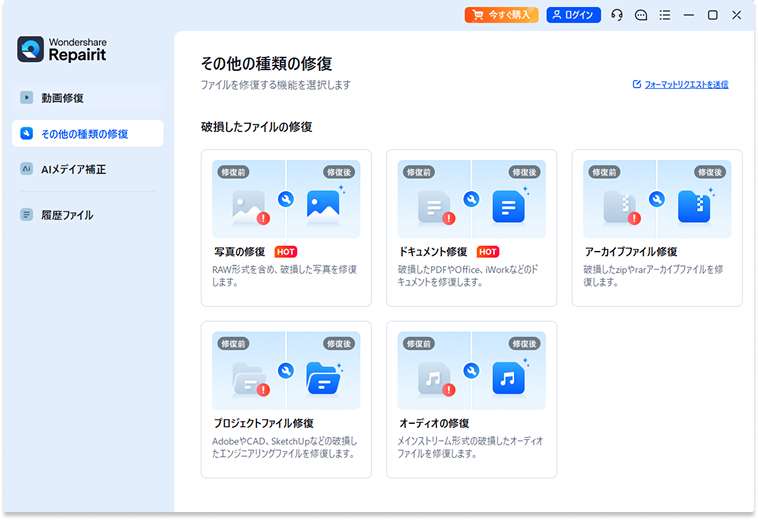The width and height of the screenshot is (758, 520).
Task: Open the feedback chat bubble icon
Action: click(x=641, y=15)
